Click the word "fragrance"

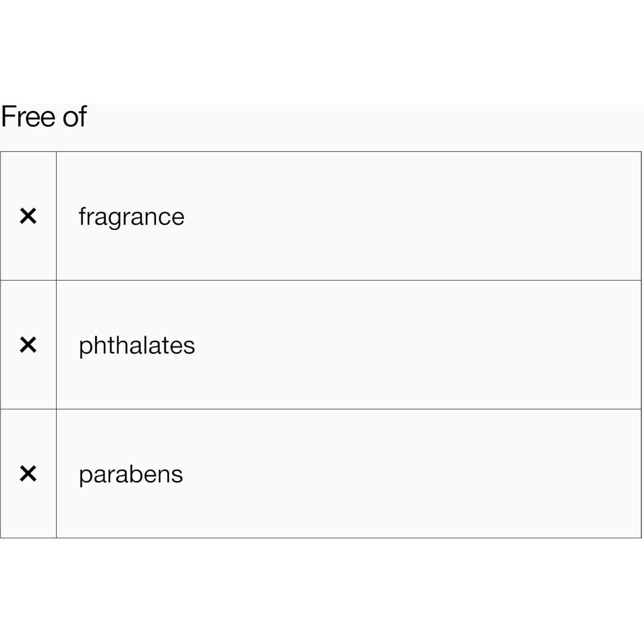pos(131,217)
